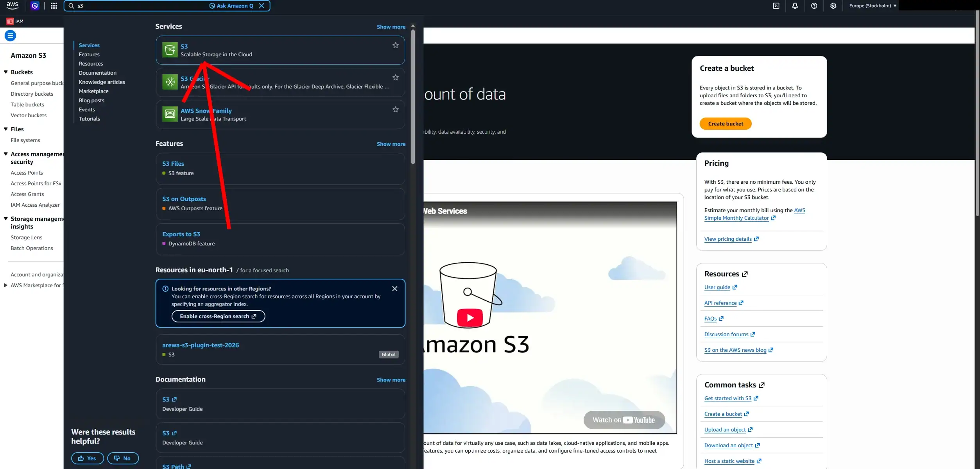Open the Europe (Stockholm) region dropdown
The height and width of the screenshot is (469, 980).
point(873,5)
